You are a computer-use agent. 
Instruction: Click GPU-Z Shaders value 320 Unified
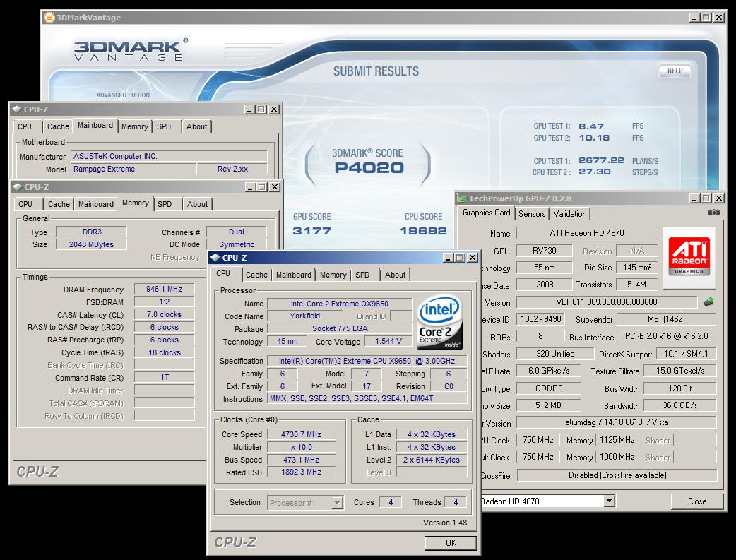555,354
